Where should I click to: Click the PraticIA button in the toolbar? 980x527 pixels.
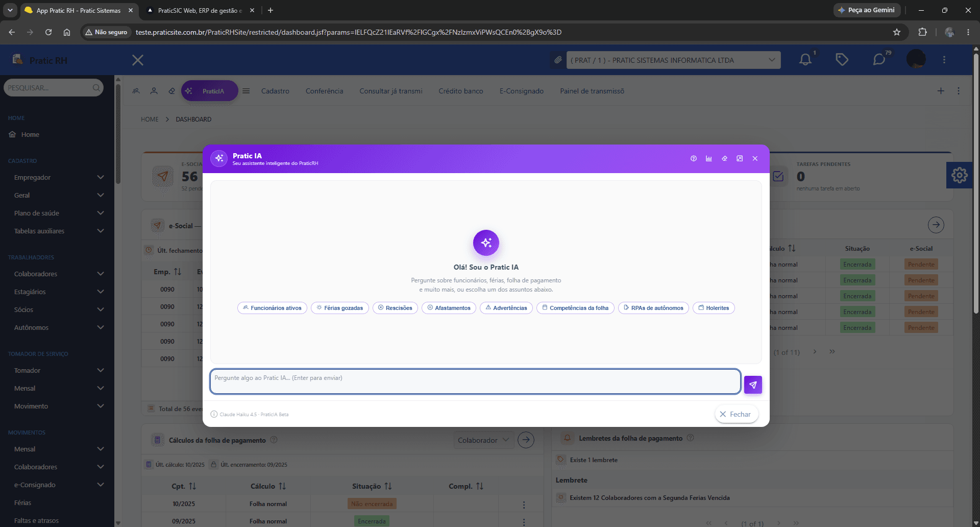tap(209, 91)
